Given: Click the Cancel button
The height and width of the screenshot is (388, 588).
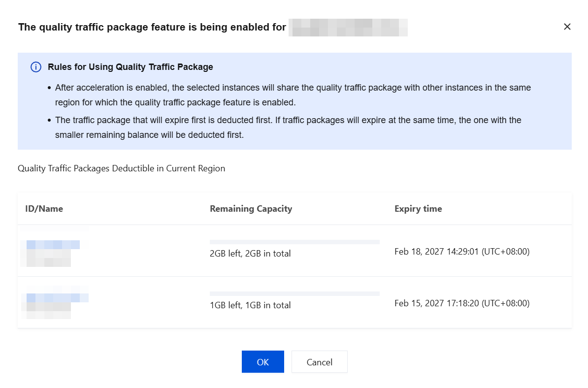Looking at the screenshot, I should 320,362.
